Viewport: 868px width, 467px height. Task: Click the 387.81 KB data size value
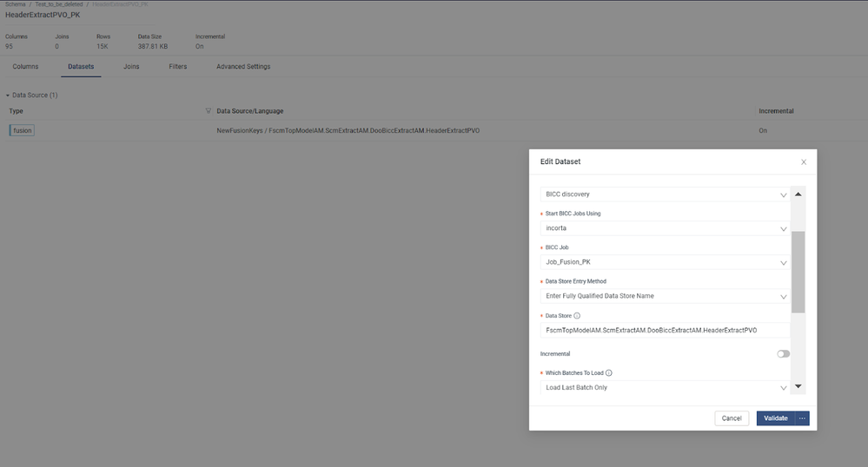153,47
